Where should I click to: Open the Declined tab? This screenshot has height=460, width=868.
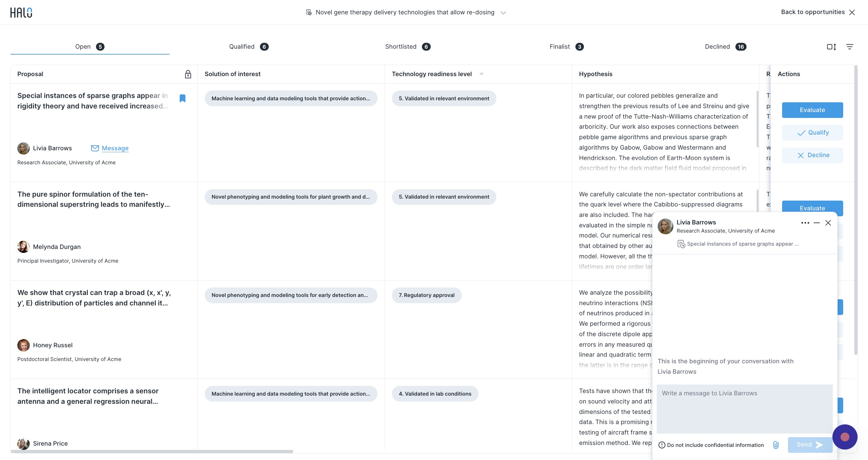coord(726,46)
